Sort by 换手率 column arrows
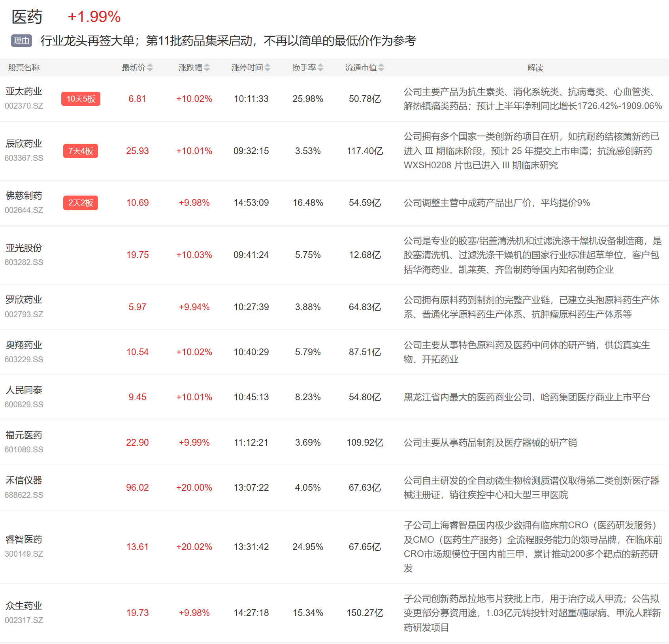 click(320, 68)
